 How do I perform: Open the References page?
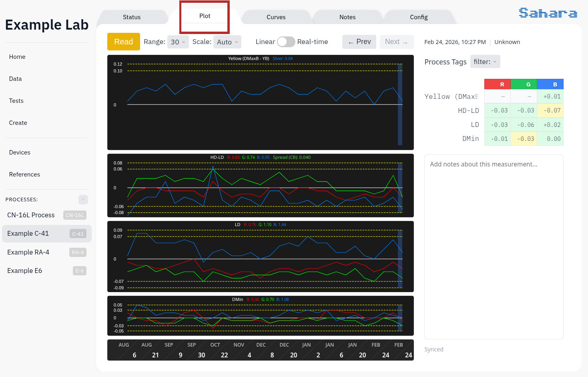24,174
